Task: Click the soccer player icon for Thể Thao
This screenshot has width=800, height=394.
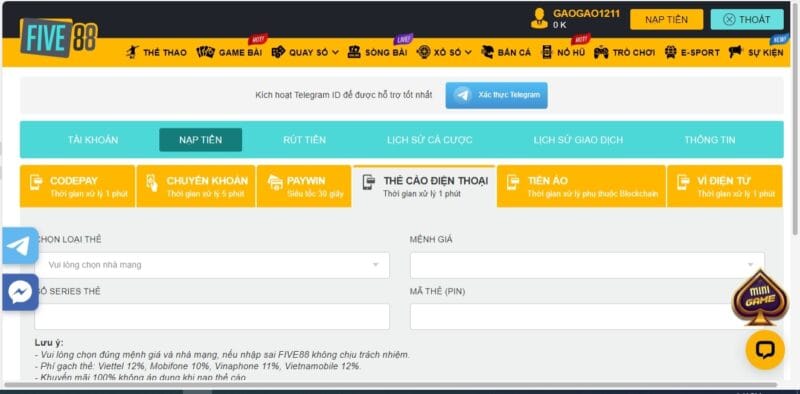Action: coord(132,52)
